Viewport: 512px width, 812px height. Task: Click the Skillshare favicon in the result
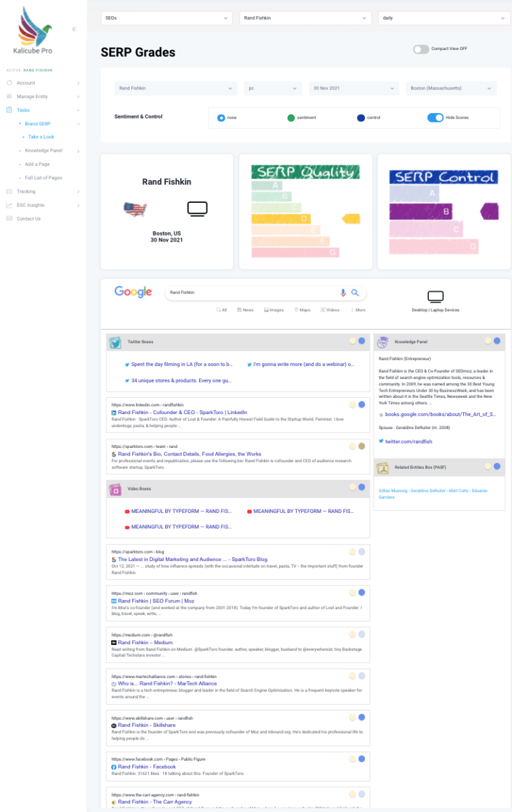[x=114, y=725]
